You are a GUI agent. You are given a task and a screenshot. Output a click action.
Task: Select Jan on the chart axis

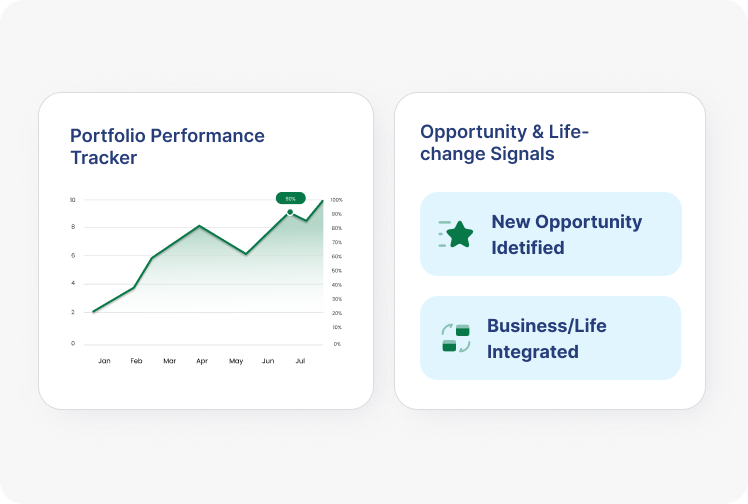coord(104,360)
